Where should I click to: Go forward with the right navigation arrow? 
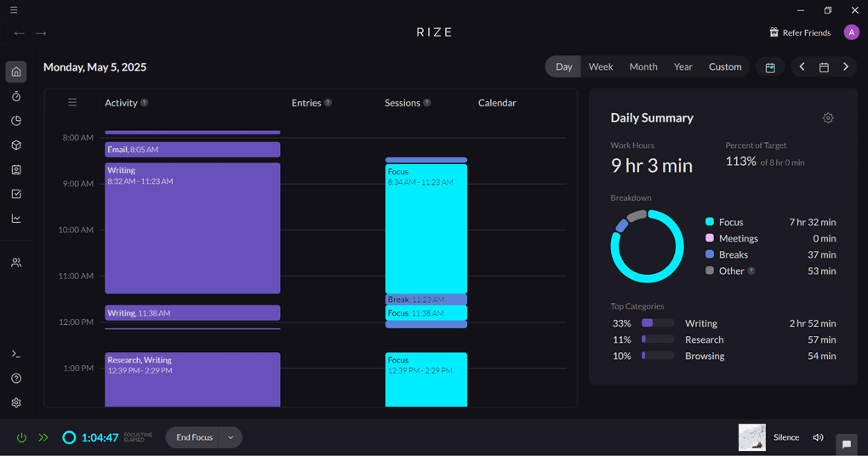coord(41,33)
